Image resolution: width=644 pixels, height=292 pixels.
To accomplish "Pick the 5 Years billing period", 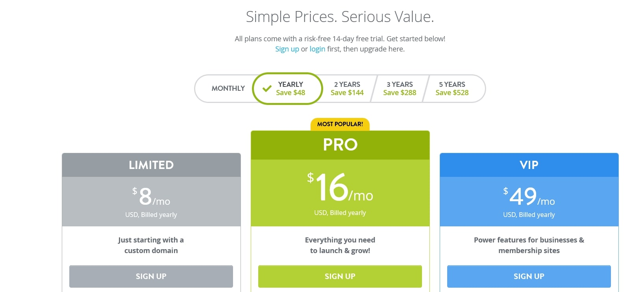I will 452,88.
